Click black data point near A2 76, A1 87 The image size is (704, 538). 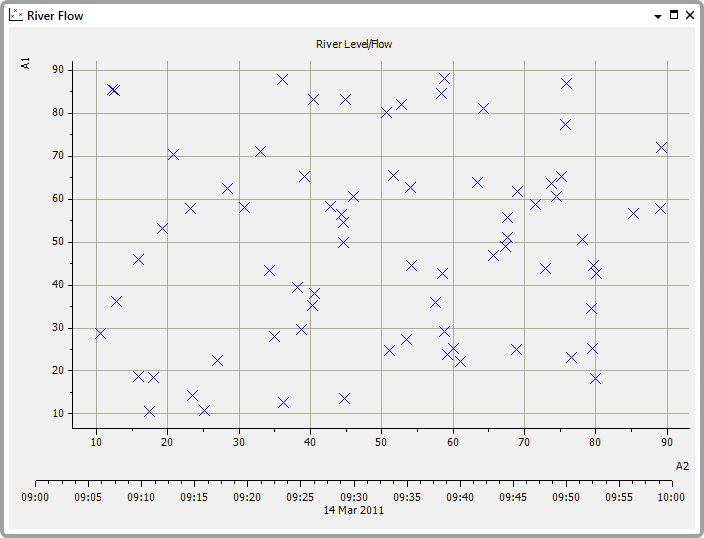(x=566, y=83)
